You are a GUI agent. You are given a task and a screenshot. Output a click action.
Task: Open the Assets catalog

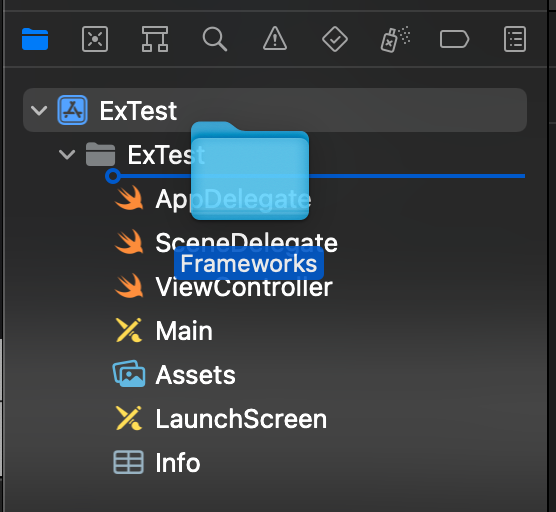click(195, 375)
